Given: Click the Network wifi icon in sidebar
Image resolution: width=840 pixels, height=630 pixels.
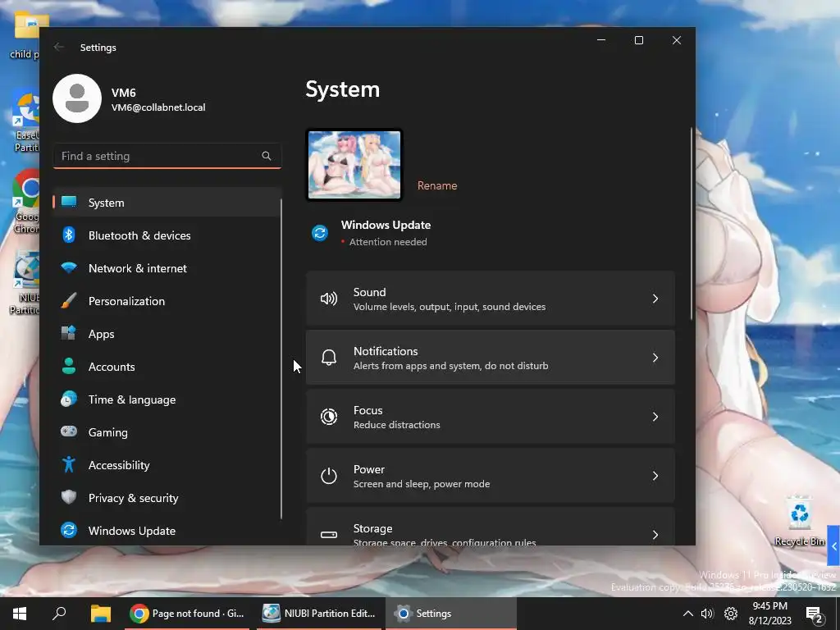Looking at the screenshot, I should (x=69, y=267).
